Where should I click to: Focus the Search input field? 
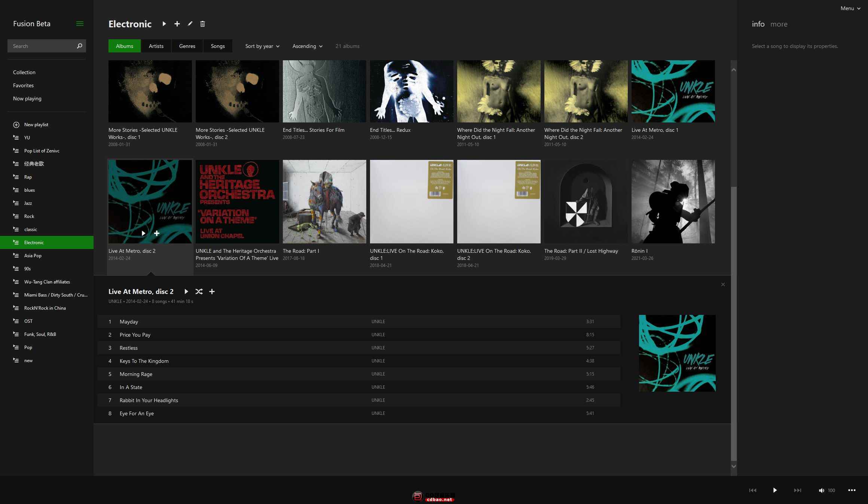coord(41,46)
